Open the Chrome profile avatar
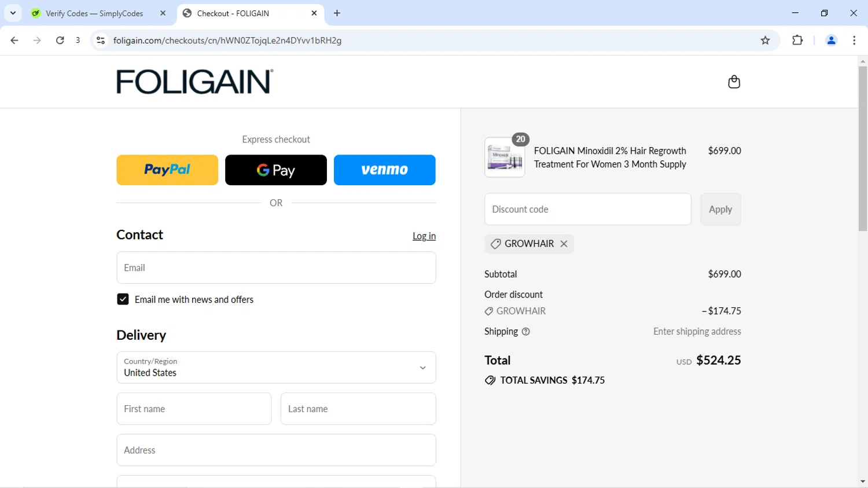Screen dimensions: 868x488 point(831,41)
